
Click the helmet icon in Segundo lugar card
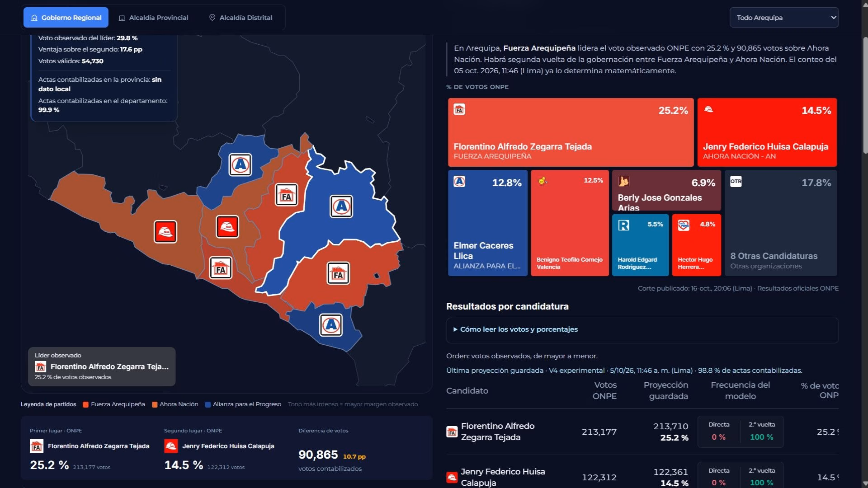point(171,446)
